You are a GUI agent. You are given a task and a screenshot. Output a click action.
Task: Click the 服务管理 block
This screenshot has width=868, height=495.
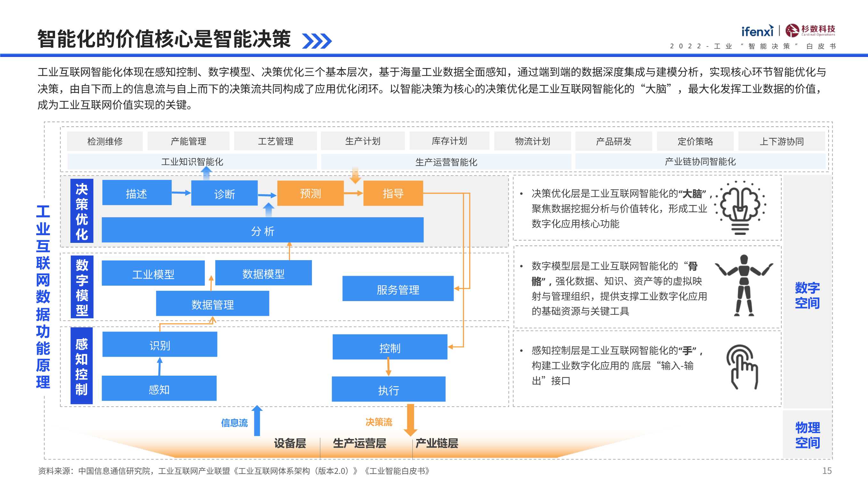pos(398,289)
